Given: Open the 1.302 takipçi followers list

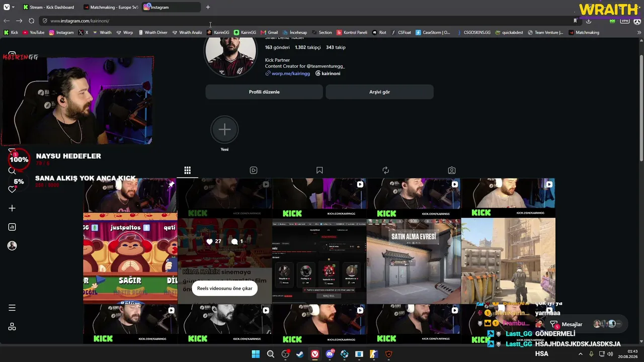Looking at the screenshot, I should tap(307, 47).
